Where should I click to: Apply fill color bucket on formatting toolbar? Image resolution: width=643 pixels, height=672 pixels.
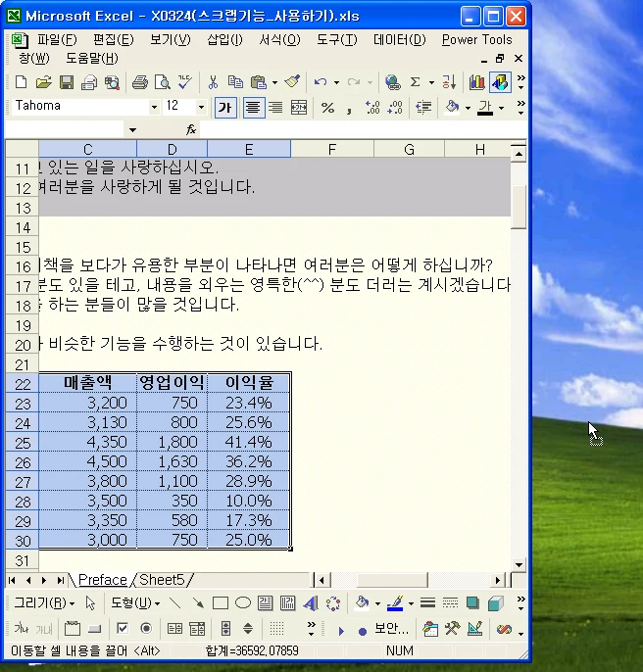[452, 107]
